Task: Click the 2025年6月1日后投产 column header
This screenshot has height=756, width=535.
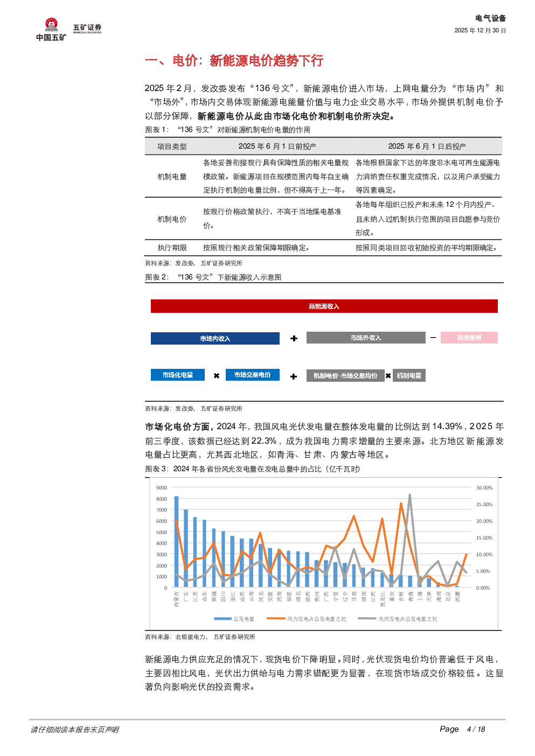Action: click(427, 146)
